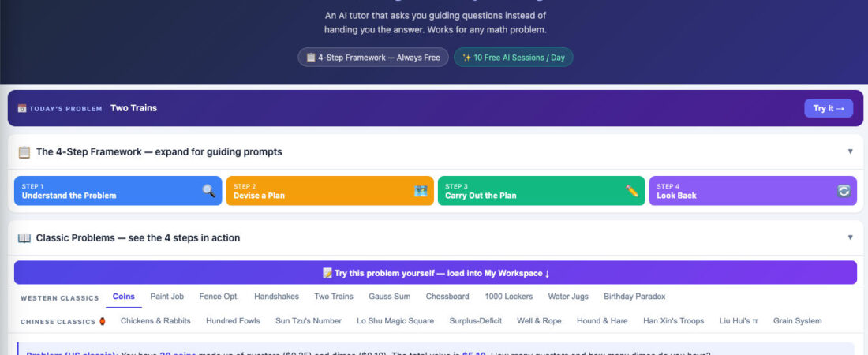This screenshot has width=868, height=355.
Task: Click the refresh icon in Step 4
Action: click(844, 191)
